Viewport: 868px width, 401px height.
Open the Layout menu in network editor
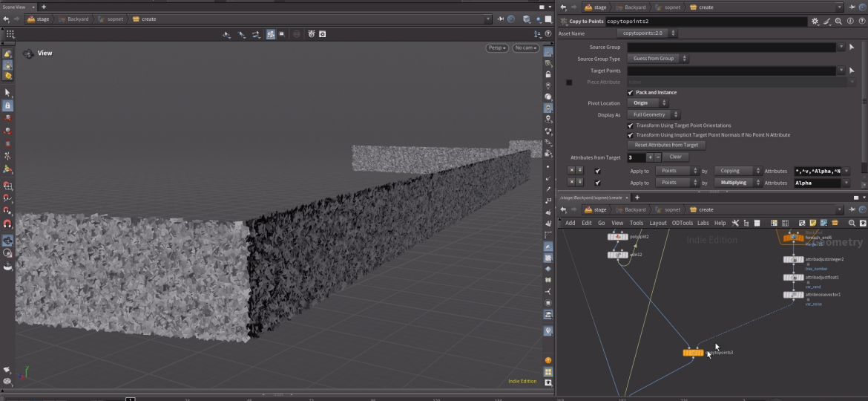pyautogui.click(x=658, y=223)
